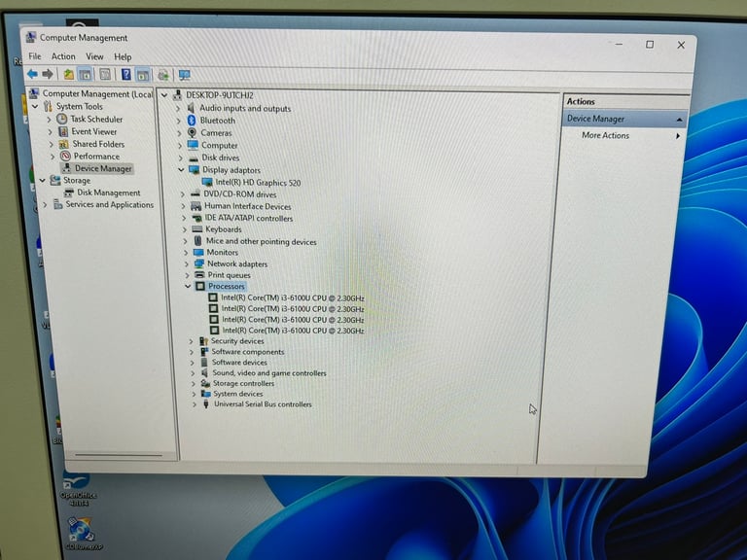Click the blue Help question-mark icon
The width and height of the screenshot is (747, 560).
click(125, 75)
